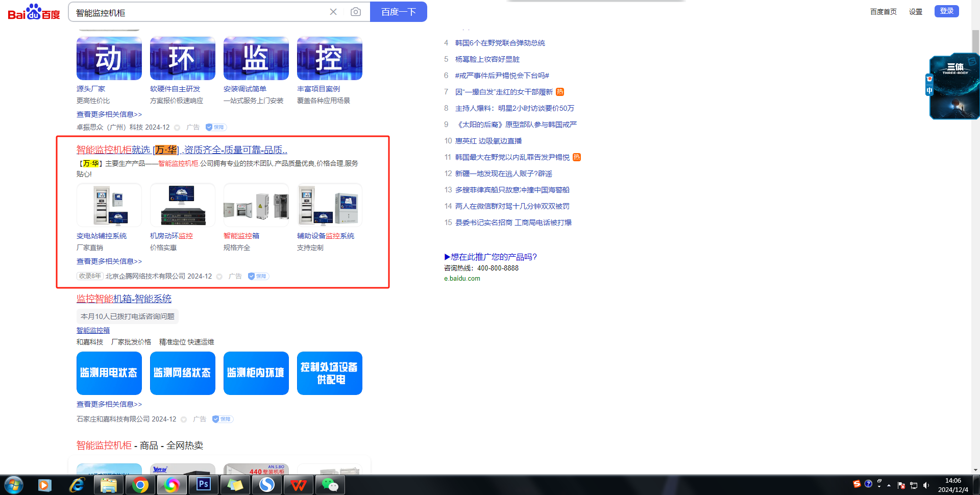980x495 pixels.
Task: Open 智能监控箱 link under 和嘉科技
Action: (x=93, y=330)
